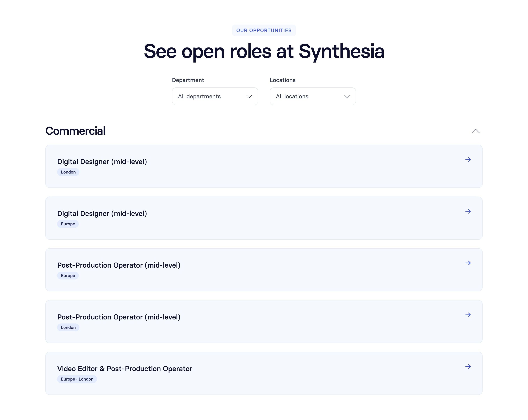
Task: Click the London tag under first Digital Designer
Action: coord(68,172)
